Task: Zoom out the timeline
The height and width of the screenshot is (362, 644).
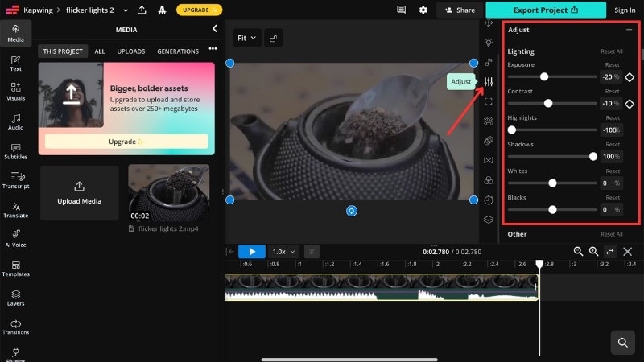Action: tap(578, 251)
